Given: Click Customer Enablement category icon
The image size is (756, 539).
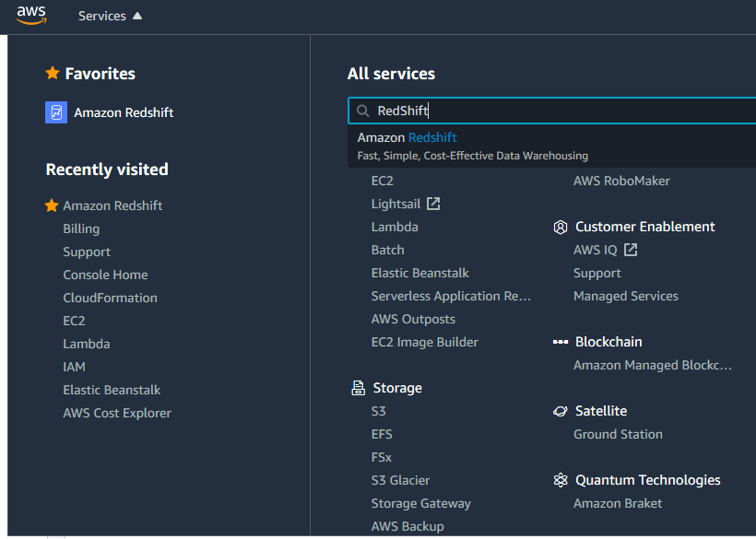Looking at the screenshot, I should pyautogui.click(x=561, y=227).
